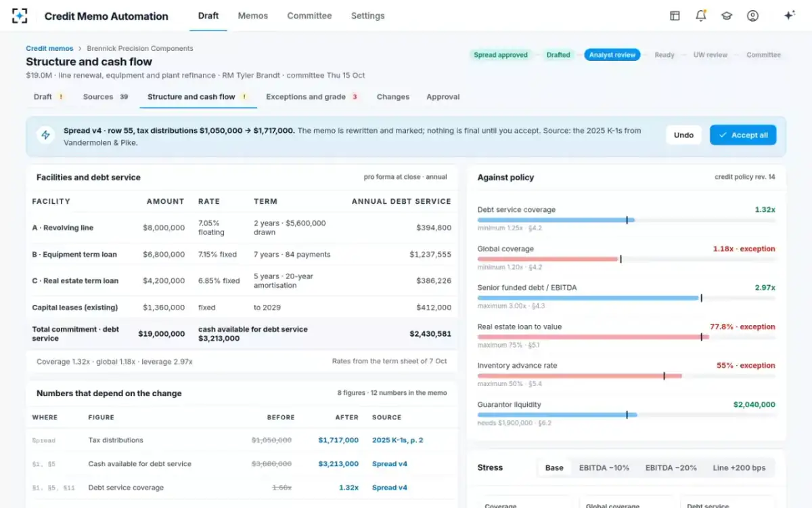Image resolution: width=812 pixels, height=508 pixels.
Task: Click the Drafted status step
Action: coord(558,55)
